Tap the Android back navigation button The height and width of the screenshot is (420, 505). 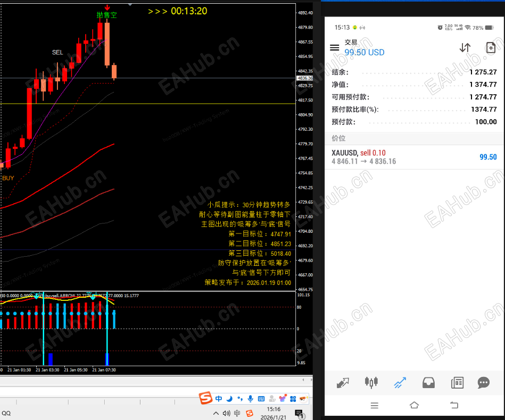click(x=454, y=405)
